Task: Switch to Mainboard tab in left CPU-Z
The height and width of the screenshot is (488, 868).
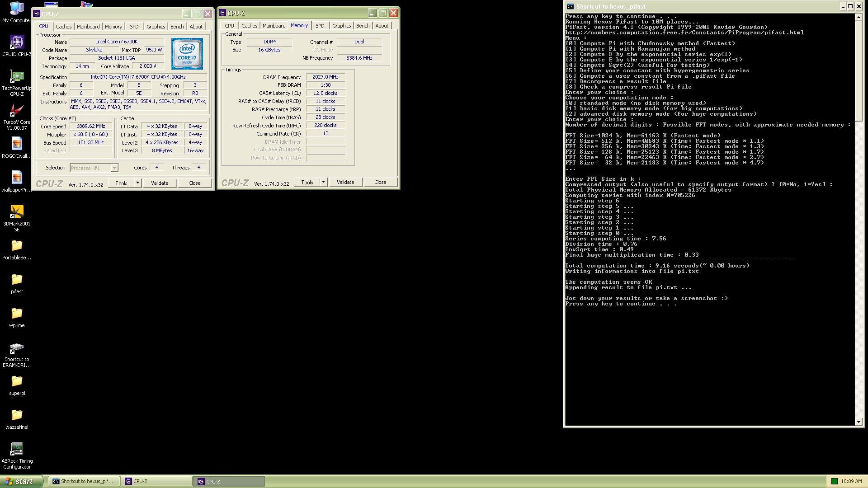Action: (x=88, y=27)
